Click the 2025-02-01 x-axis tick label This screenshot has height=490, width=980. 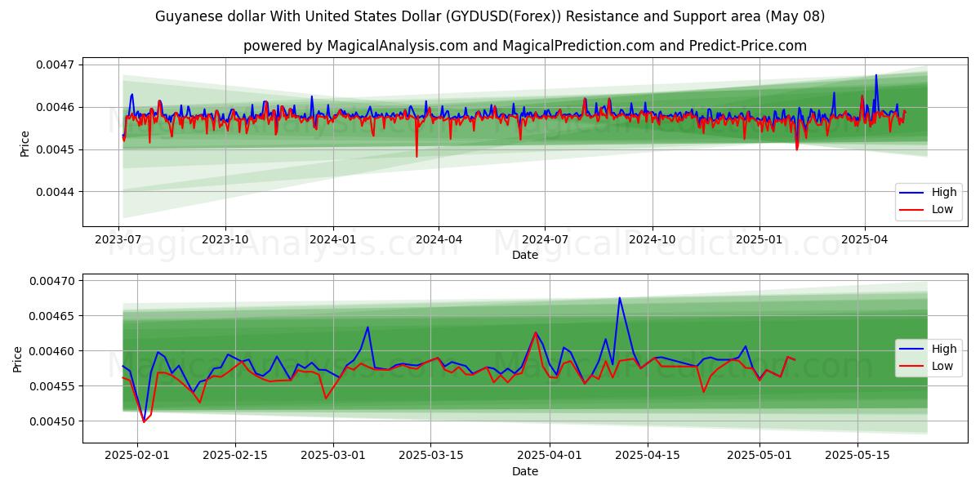137,456
